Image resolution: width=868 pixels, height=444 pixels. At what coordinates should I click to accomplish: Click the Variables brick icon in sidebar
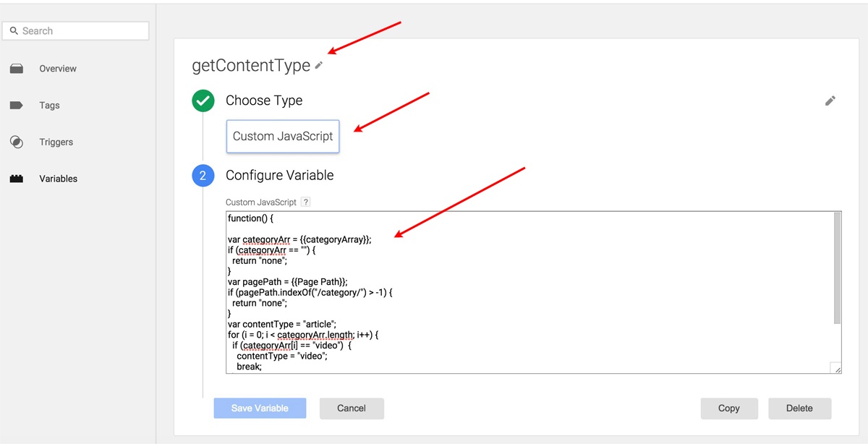click(x=17, y=179)
